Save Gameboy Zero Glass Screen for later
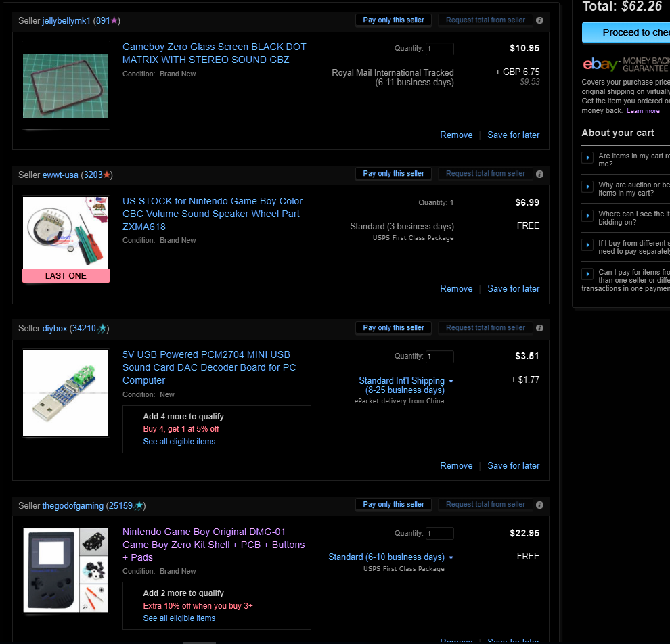Image resolution: width=670 pixels, height=644 pixels. point(513,135)
